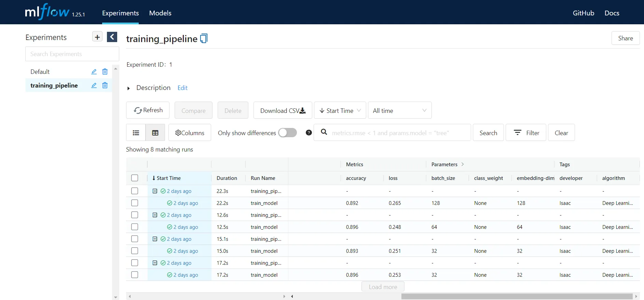Create new experiment with plus icon
Screen dimensions: 644x300
(97, 37)
